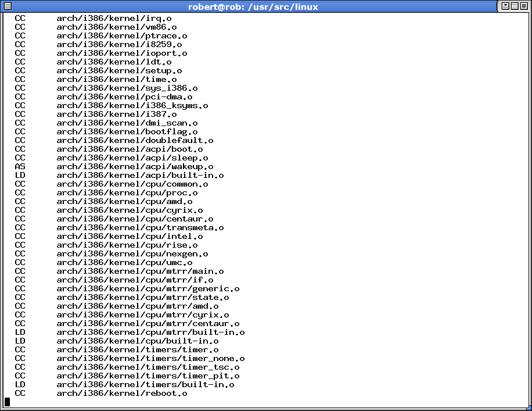This screenshot has width=532, height=411.
Task: Click the line 'arch/i386/kernel/cpu/cyrix.o'
Action: 130,210
